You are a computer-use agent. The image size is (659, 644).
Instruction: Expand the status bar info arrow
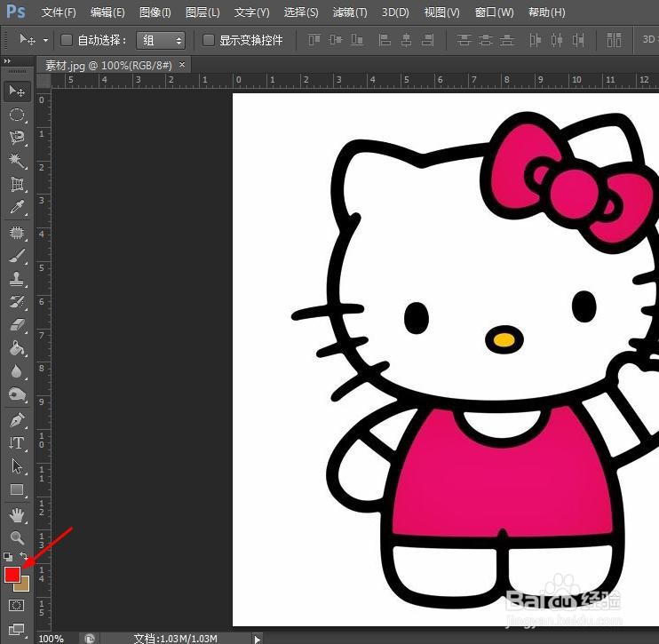[x=258, y=639]
